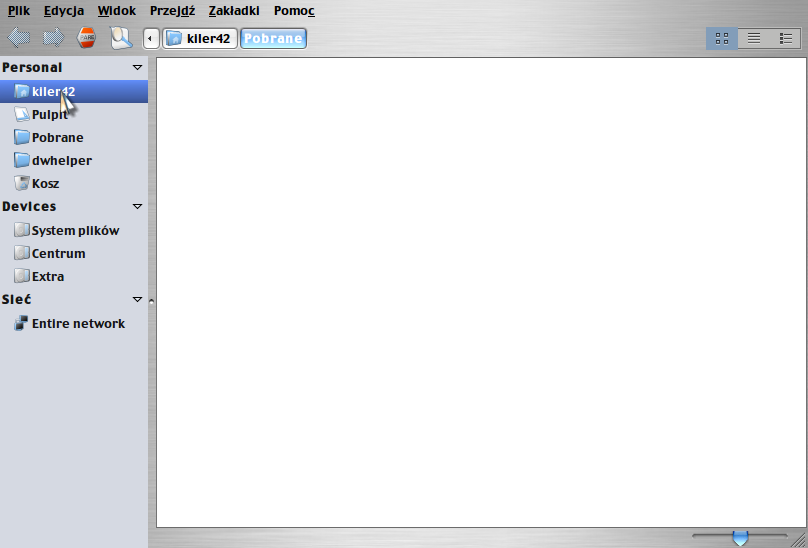
Task: Open the Extra drive
Action: (74, 276)
